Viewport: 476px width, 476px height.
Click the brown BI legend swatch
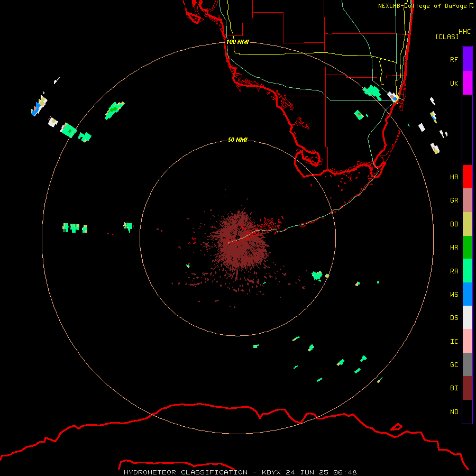tap(467, 388)
